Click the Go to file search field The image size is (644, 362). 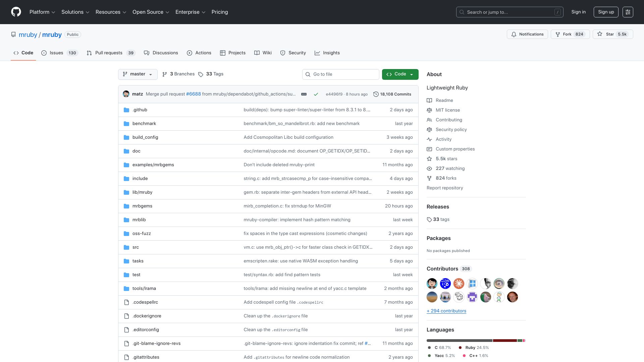point(340,74)
